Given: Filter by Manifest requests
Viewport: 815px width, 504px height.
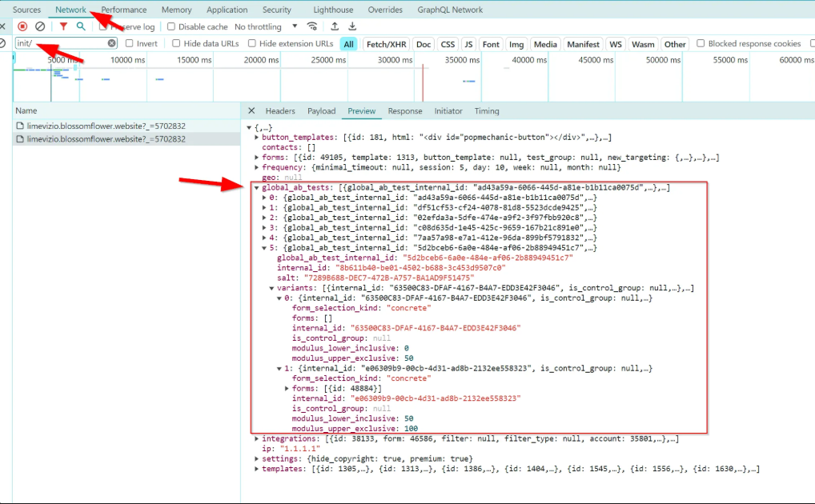Looking at the screenshot, I should (583, 44).
